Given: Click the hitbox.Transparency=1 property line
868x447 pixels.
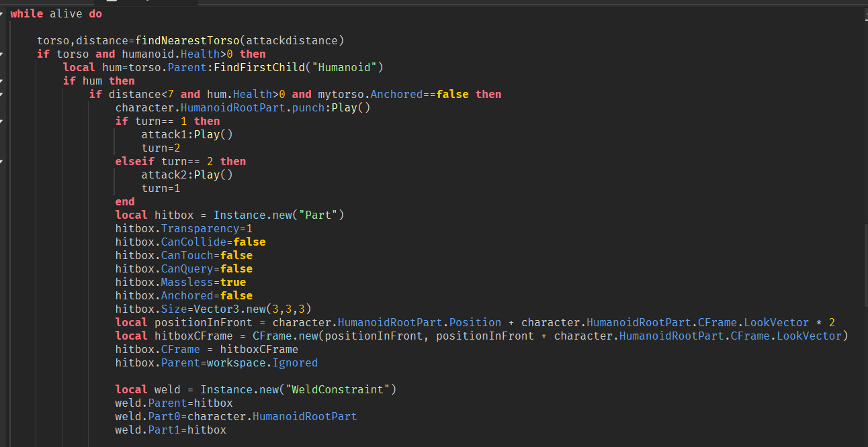Looking at the screenshot, I should click(x=181, y=228).
